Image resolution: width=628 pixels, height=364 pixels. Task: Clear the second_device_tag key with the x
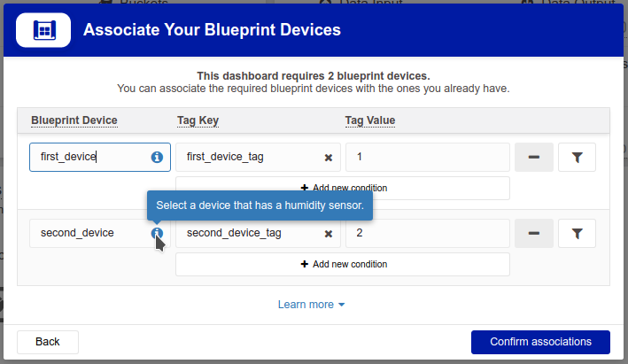(x=329, y=234)
